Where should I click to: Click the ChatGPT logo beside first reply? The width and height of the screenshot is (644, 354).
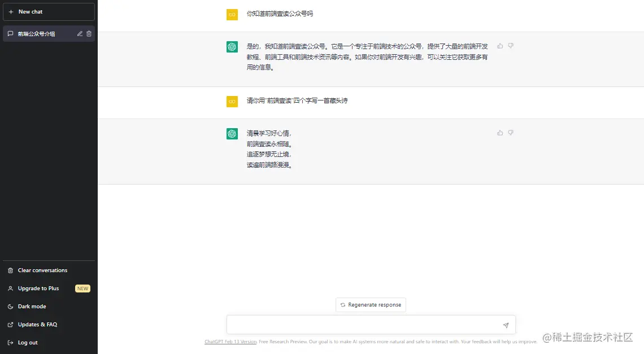click(232, 47)
